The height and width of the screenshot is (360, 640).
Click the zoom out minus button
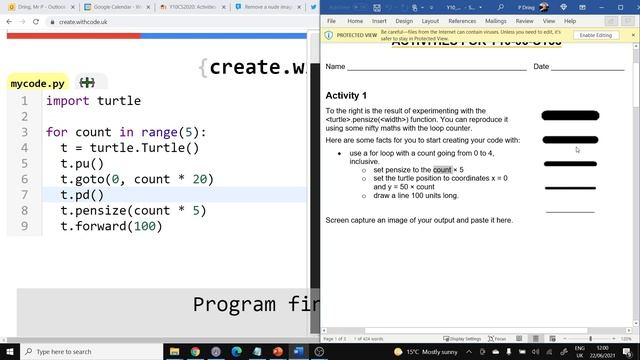pos(565,339)
